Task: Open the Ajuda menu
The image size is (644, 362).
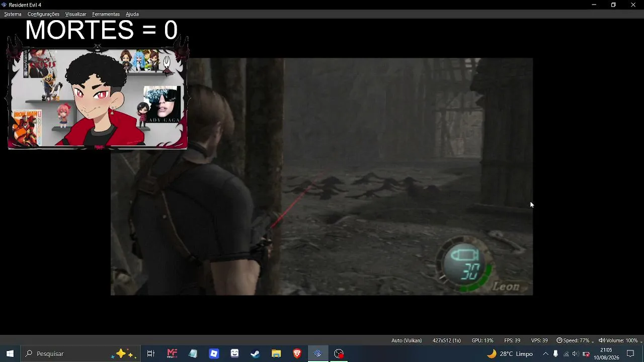Action: (x=132, y=14)
